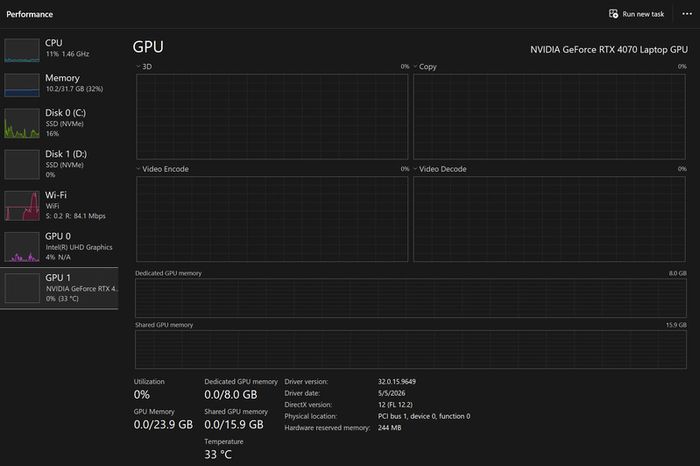Image resolution: width=700 pixels, height=466 pixels.
Task: Click the Dedicated GPU memory graph
Action: click(411, 298)
